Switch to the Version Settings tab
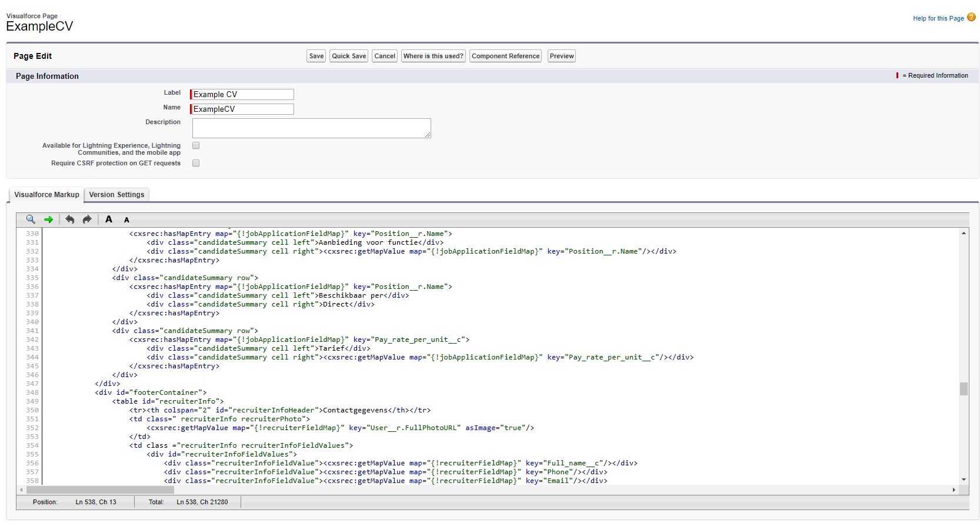Image resolution: width=980 pixels, height=526 pixels. point(116,195)
